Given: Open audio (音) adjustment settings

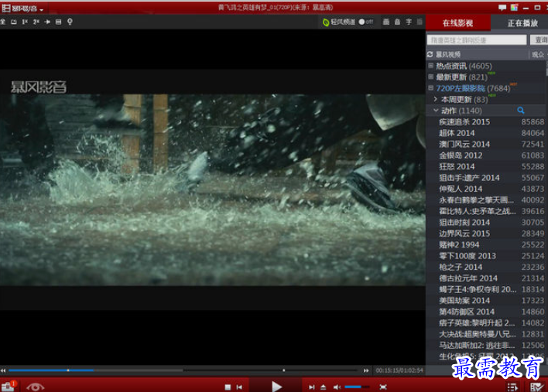Looking at the screenshot, I should [397, 22].
